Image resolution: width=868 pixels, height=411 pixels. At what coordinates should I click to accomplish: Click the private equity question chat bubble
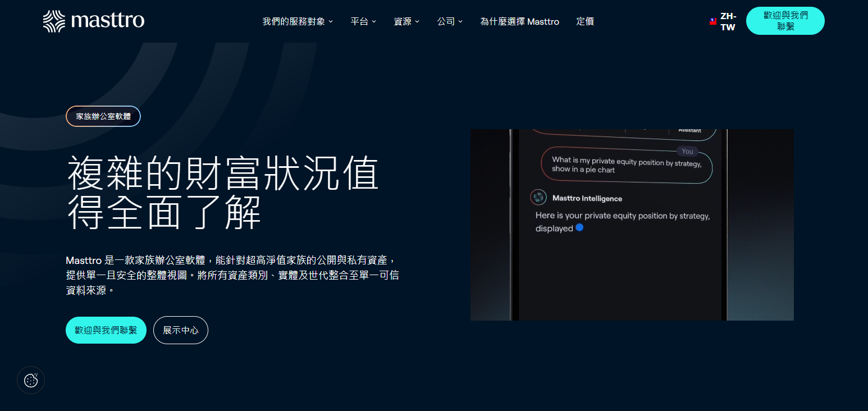point(627,165)
